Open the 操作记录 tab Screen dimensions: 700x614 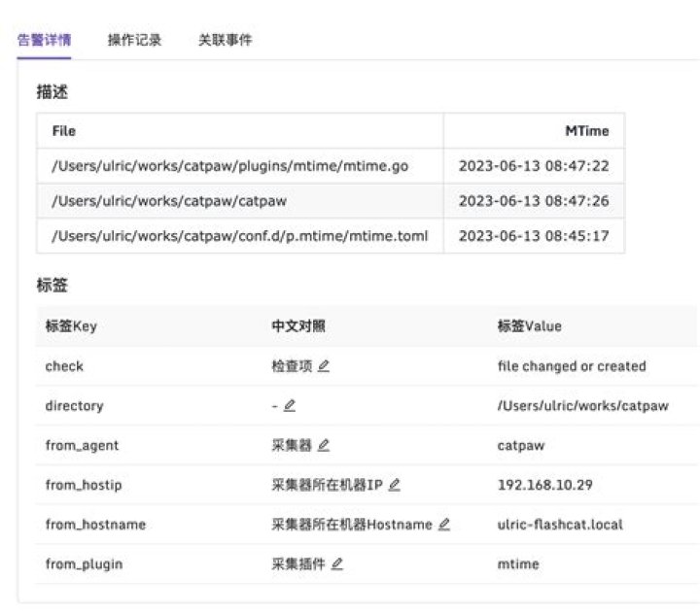pyautogui.click(x=134, y=40)
